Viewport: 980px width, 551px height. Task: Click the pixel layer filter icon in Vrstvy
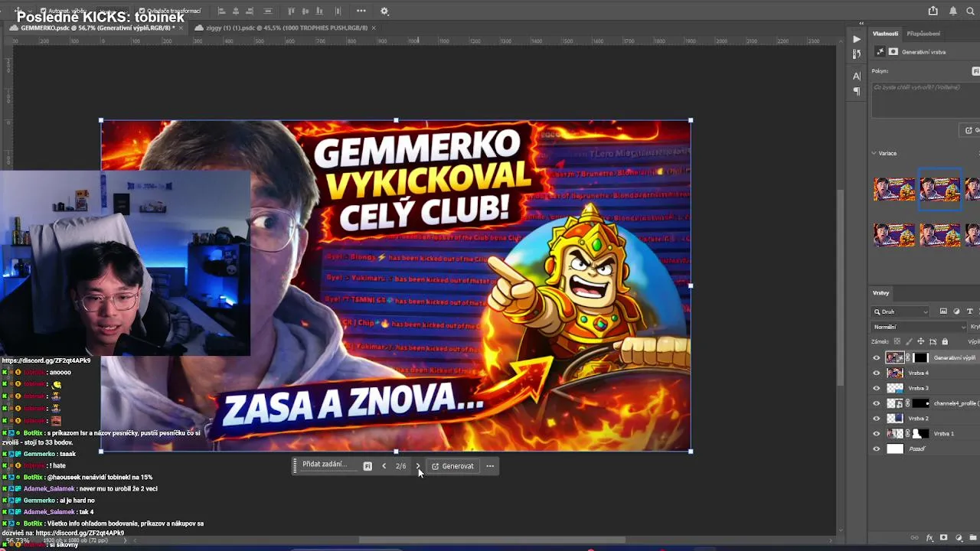tap(943, 311)
